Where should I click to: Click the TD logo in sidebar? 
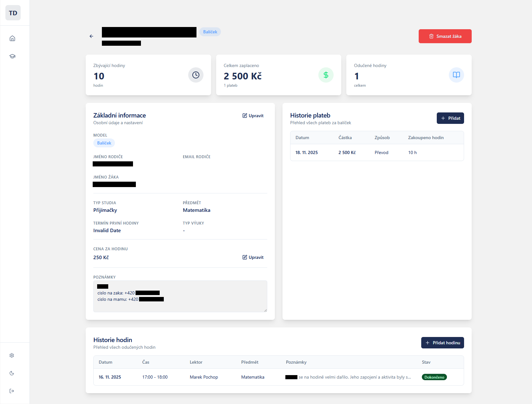(13, 13)
